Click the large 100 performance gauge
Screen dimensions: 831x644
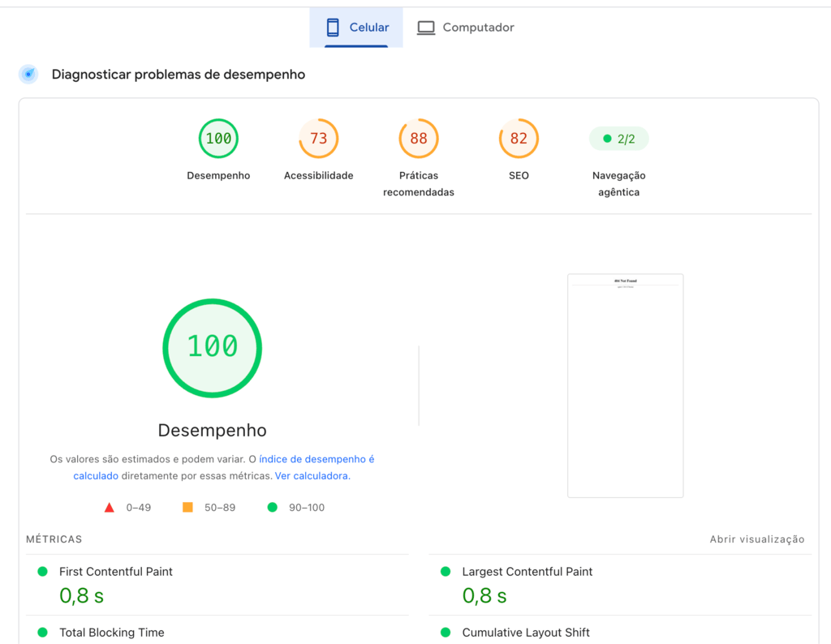pos(212,348)
